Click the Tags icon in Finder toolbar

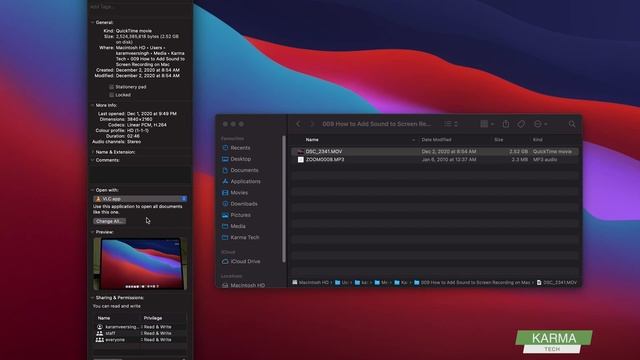coord(521,124)
